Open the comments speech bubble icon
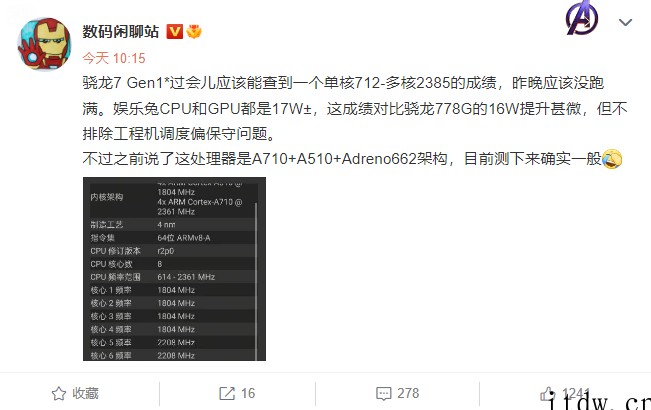 383,393
